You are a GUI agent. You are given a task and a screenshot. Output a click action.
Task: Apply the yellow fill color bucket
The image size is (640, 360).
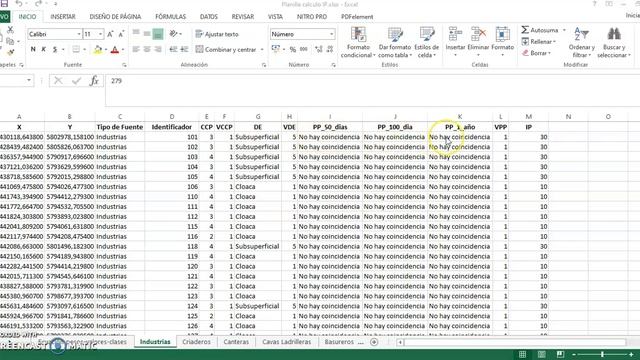pyautogui.click(x=98, y=50)
